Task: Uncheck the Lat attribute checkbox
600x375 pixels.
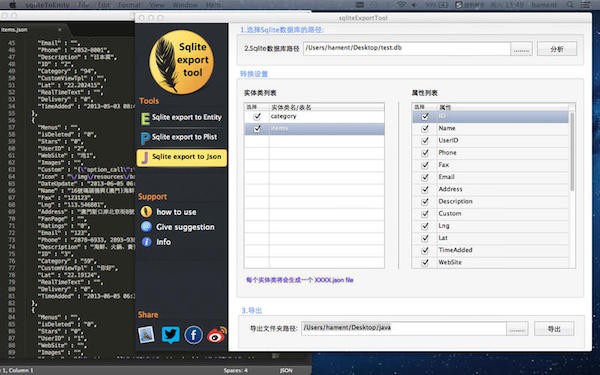Action: tap(425, 238)
